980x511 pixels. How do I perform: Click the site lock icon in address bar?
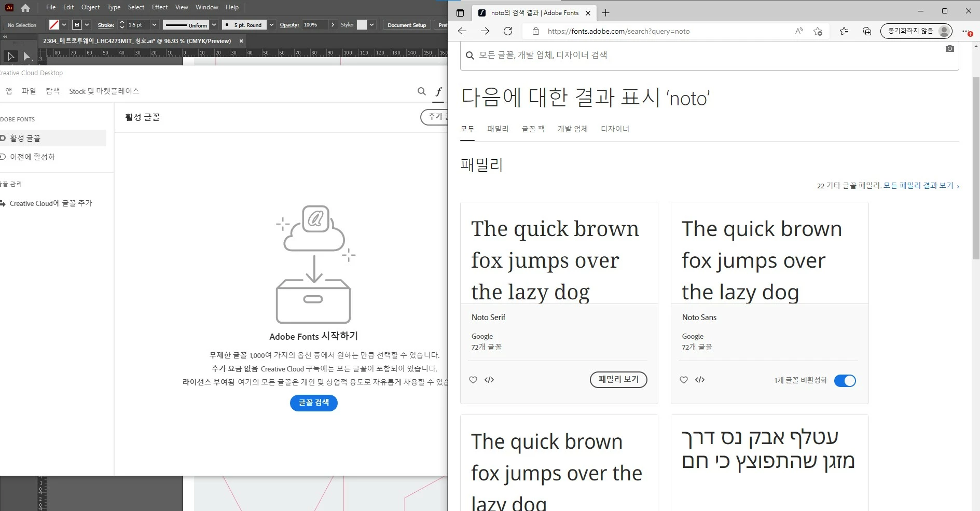click(536, 31)
